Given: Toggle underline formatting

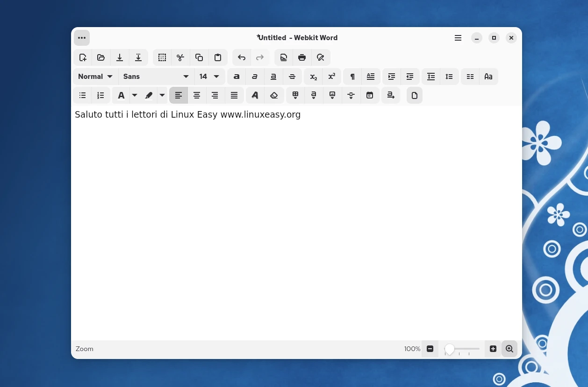Looking at the screenshot, I should (x=273, y=77).
